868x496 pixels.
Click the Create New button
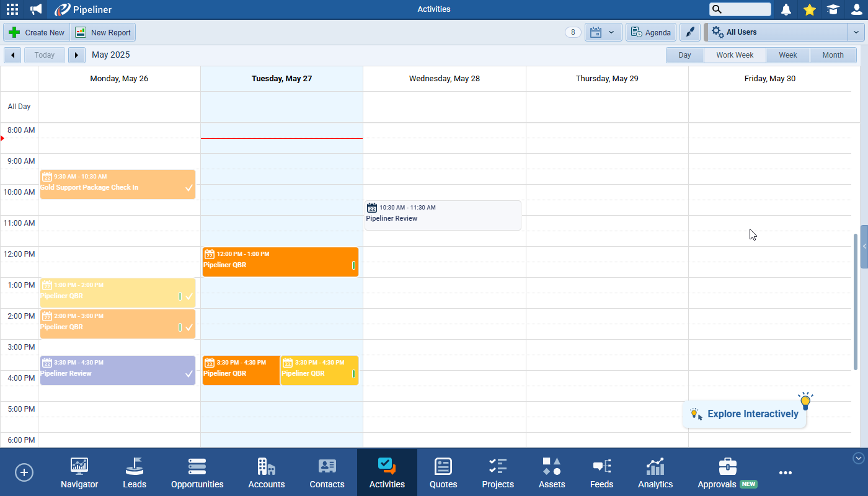(x=37, y=32)
